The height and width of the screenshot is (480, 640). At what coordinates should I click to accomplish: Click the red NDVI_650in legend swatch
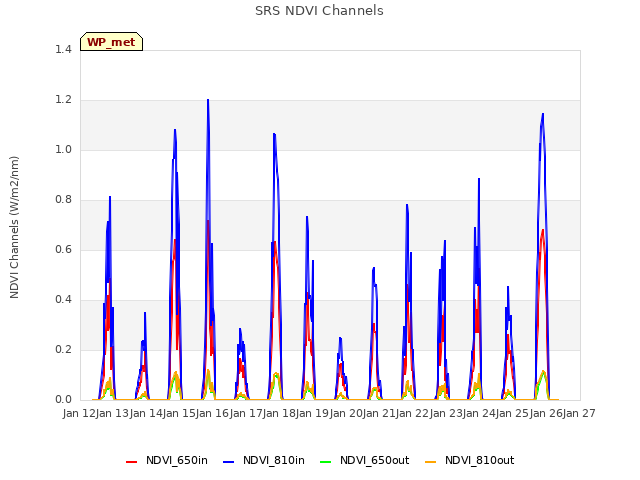[131, 462]
